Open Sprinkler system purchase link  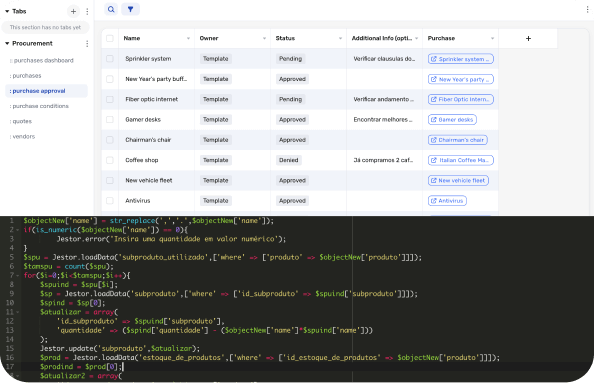[461, 59]
